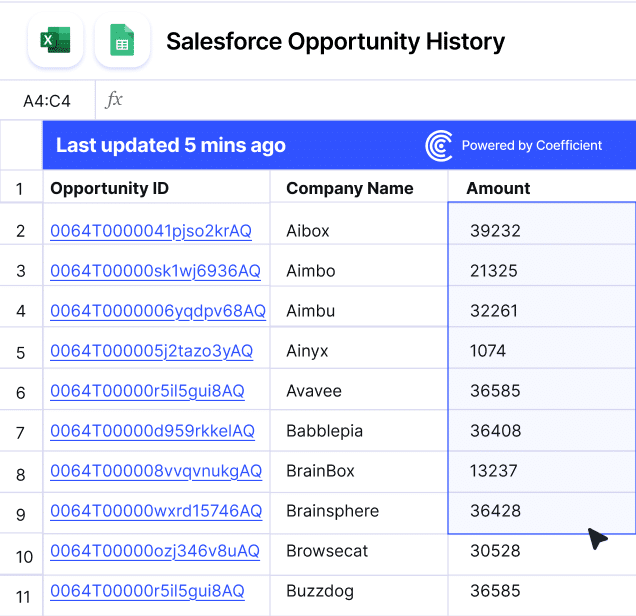Select the Opportunity ID column header
Screen dimensions: 636x616
156,187
